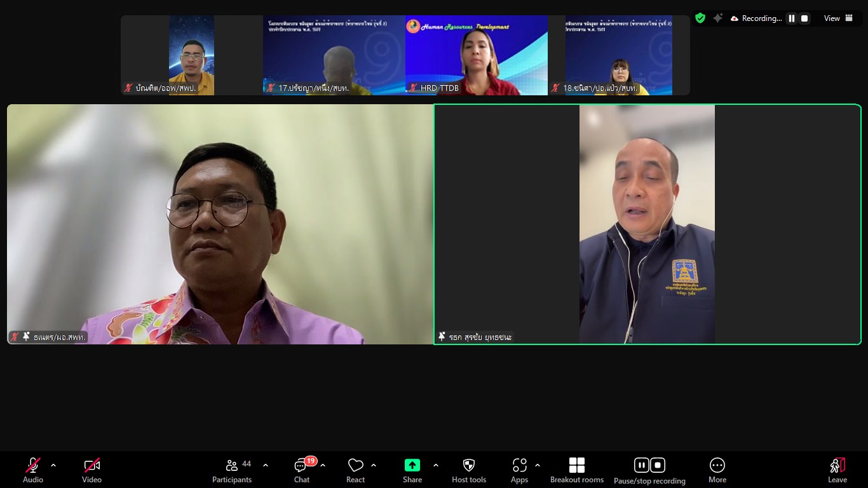
Task: Open Host tools shield icon
Action: coord(469,471)
